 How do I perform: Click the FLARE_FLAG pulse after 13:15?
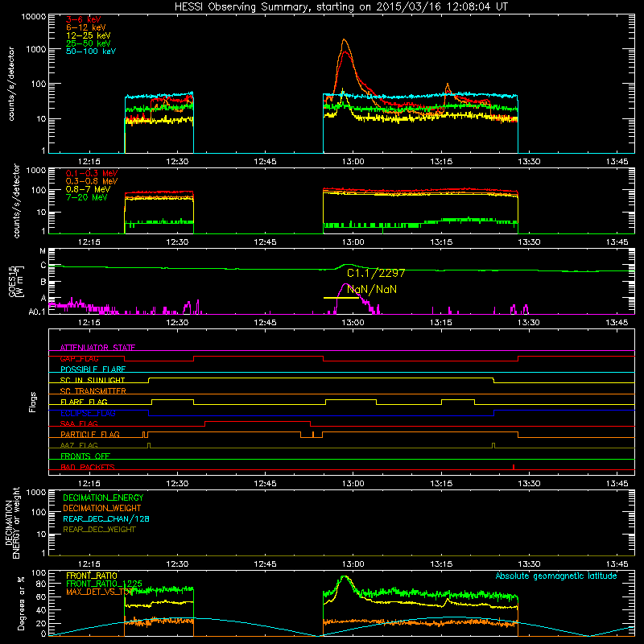[x=458, y=399]
